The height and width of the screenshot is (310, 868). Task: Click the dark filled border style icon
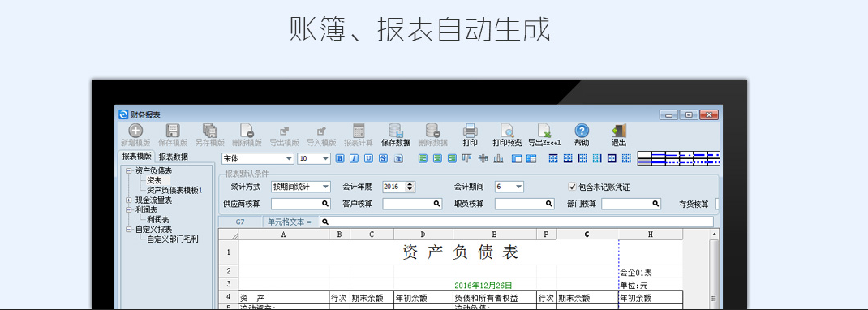pyautogui.click(x=612, y=158)
